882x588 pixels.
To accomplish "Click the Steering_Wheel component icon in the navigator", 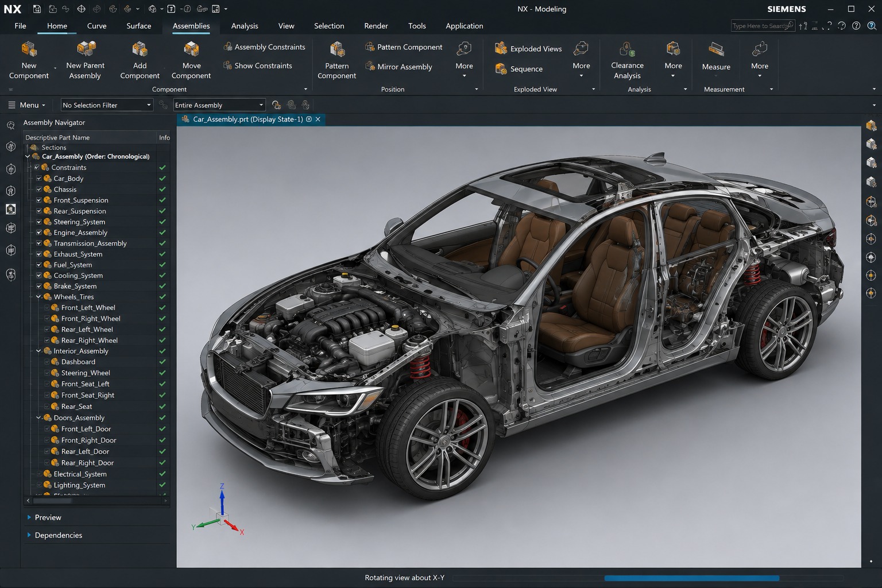I will (55, 373).
